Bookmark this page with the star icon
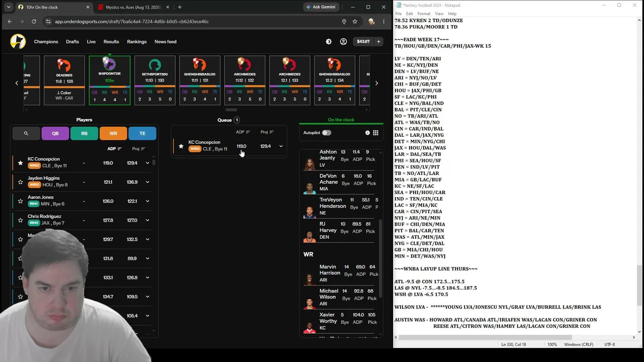This screenshot has width=644, height=362. pyautogui.click(x=355, y=22)
